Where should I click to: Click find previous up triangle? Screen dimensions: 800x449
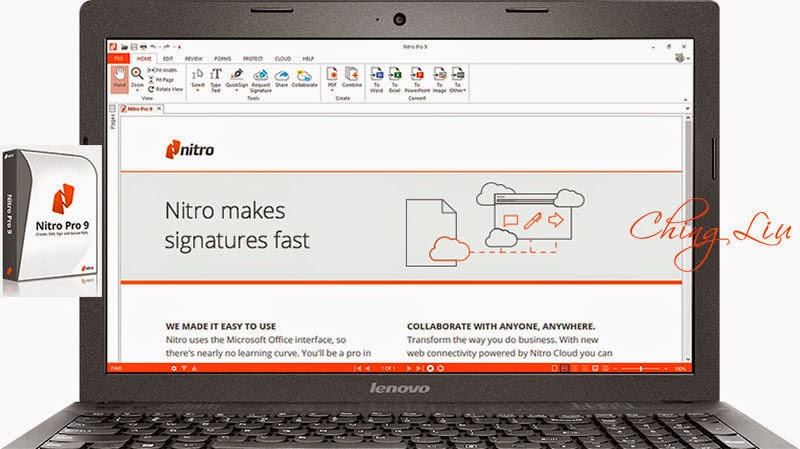point(194,368)
